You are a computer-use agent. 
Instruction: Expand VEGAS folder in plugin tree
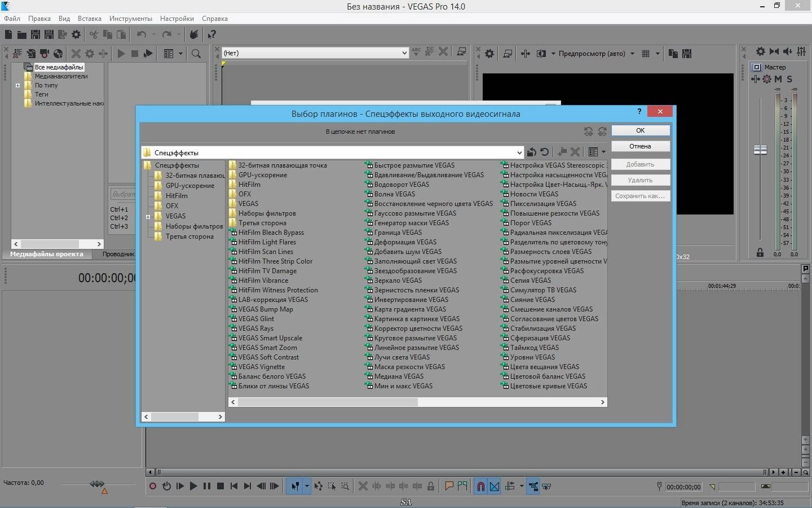click(x=148, y=217)
